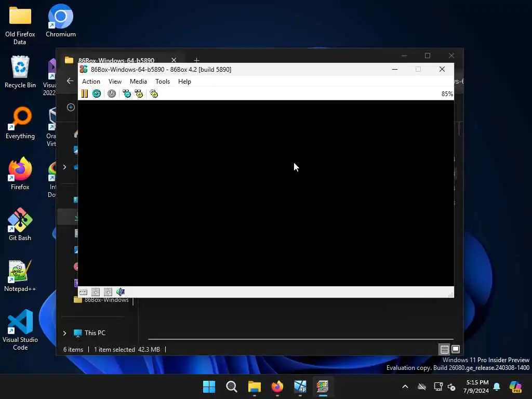The height and width of the screenshot is (399, 532).
Task: Click the grey ACPI shutdown power icon
Action: tap(112, 94)
